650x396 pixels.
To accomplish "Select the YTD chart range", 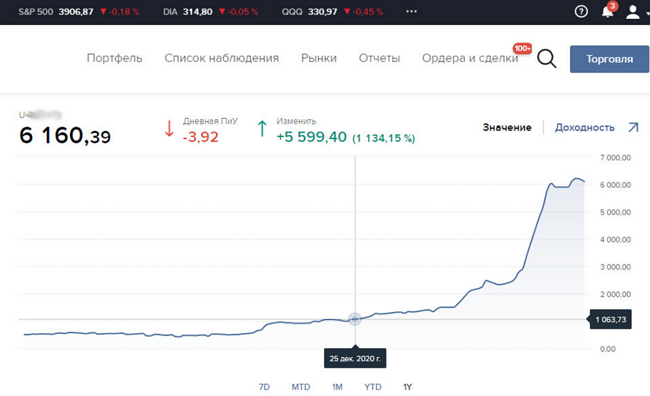I will (x=373, y=387).
